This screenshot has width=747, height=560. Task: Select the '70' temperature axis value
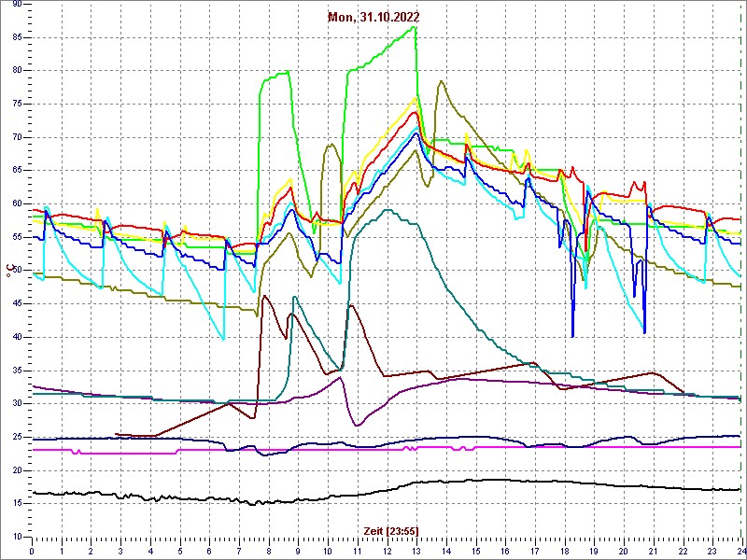pyautogui.click(x=17, y=137)
